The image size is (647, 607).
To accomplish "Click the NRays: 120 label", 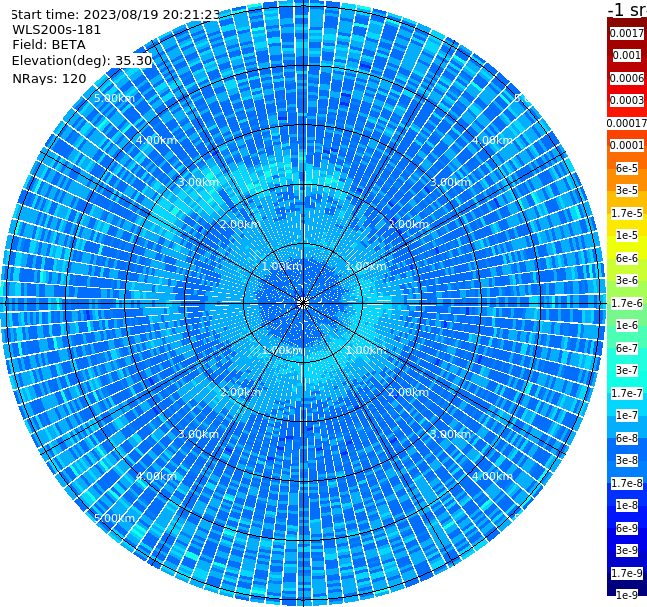I will 49,78.
